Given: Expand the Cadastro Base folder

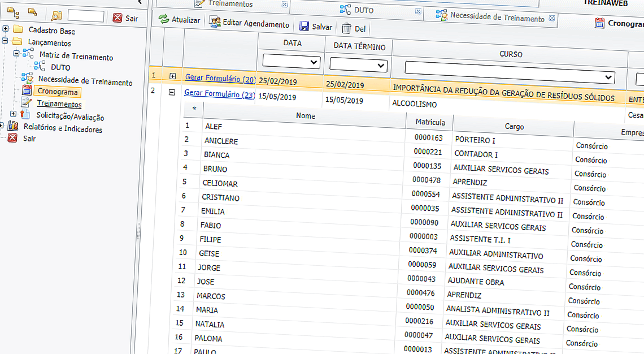Looking at the screenshot, I should tap(5, 29).
